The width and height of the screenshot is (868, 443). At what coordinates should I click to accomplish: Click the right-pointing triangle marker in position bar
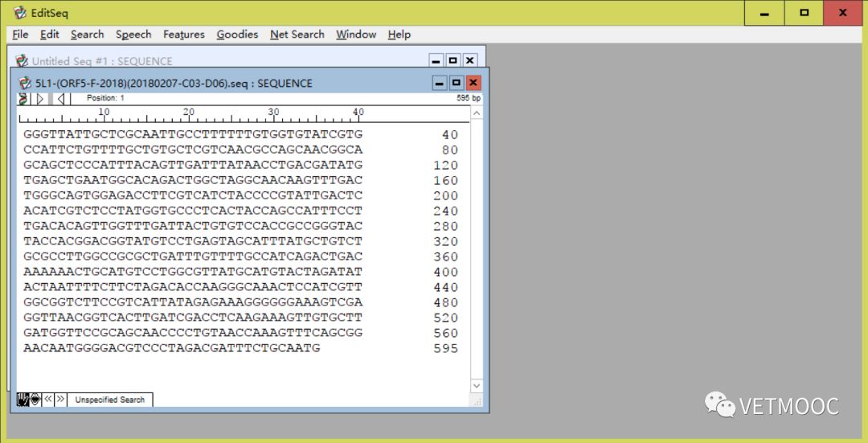(x=40, y=99)
